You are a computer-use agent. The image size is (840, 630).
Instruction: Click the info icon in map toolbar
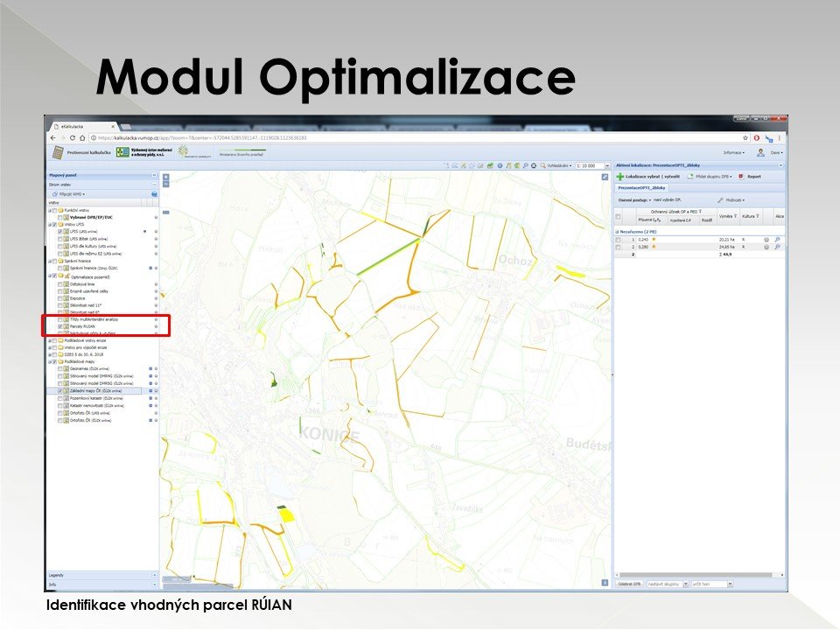[500, 165]
